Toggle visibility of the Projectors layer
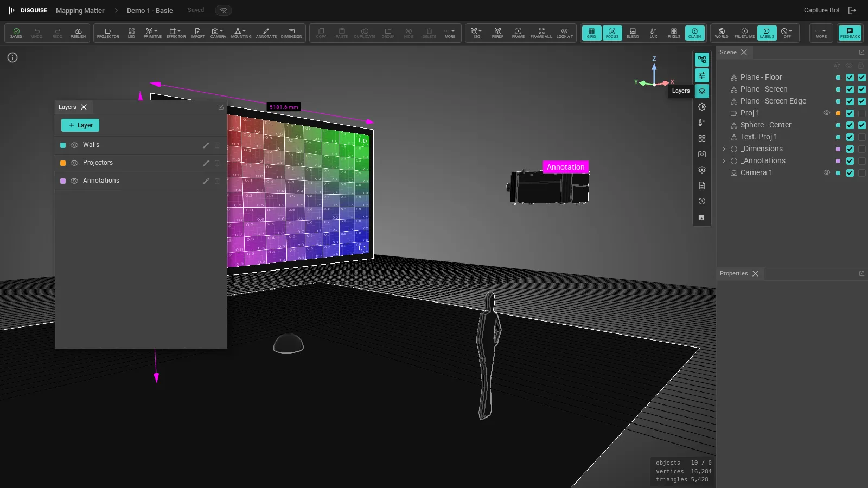Viewport: 868px width, 488px height. tap(74, 163)
